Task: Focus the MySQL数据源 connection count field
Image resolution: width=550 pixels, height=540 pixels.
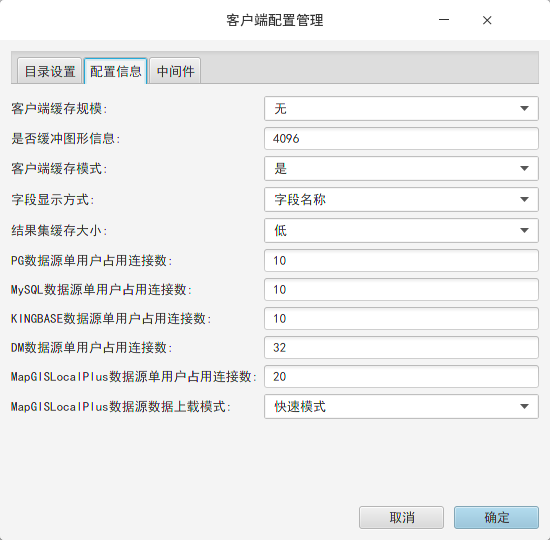Action: pyautogui.click(x=401, y=289)
